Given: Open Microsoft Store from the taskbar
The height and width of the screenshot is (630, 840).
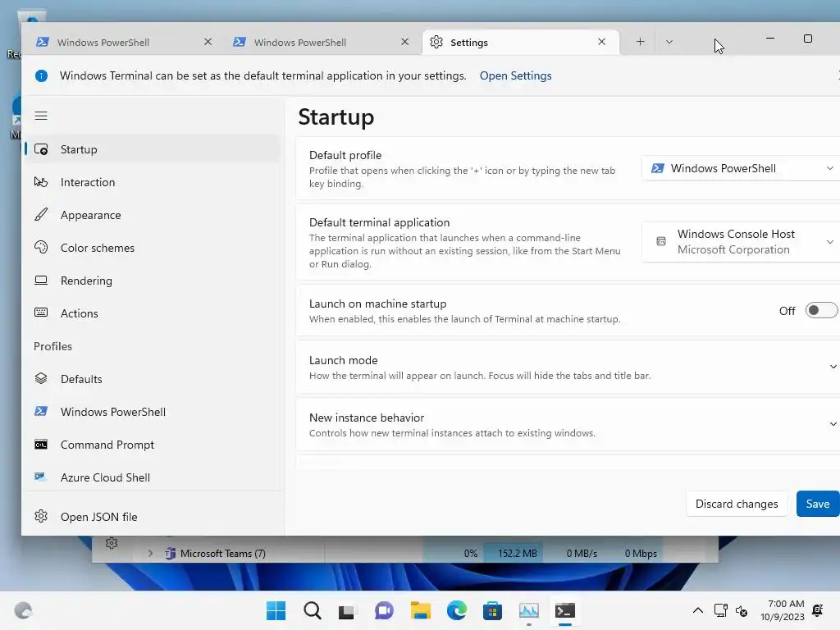Looking at the screenshot, I should [x=493, y=610].
